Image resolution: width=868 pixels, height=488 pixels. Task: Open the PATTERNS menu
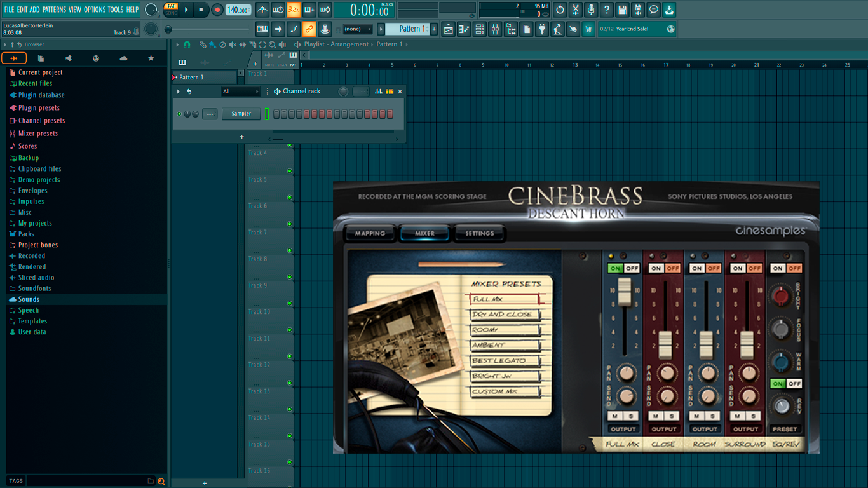tap(54, 10)
